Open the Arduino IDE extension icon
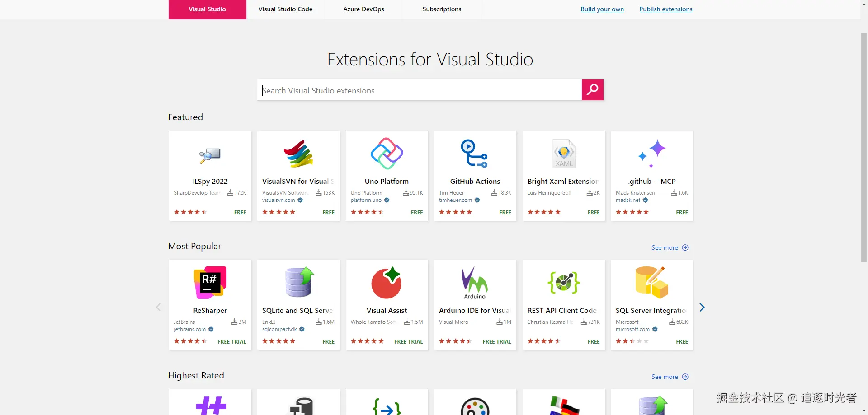This screenshot has height=415, width=868. [x=475, y=283]
